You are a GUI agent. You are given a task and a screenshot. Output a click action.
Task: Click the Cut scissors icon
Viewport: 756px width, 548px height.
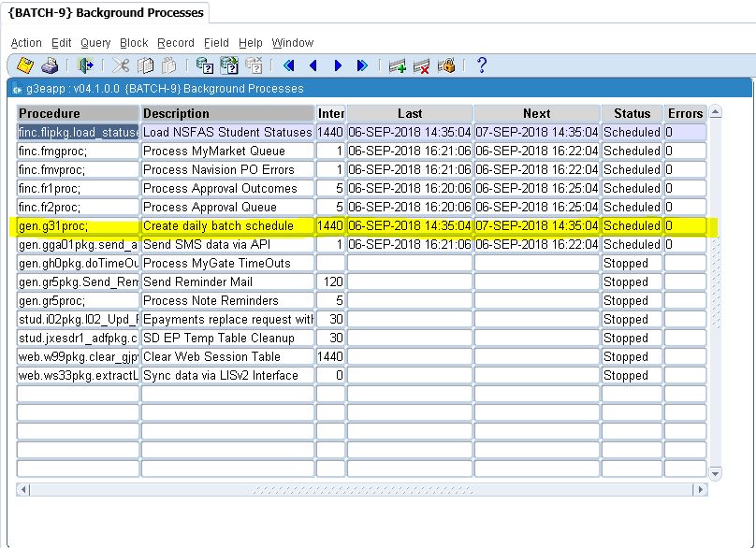[121, 65]
